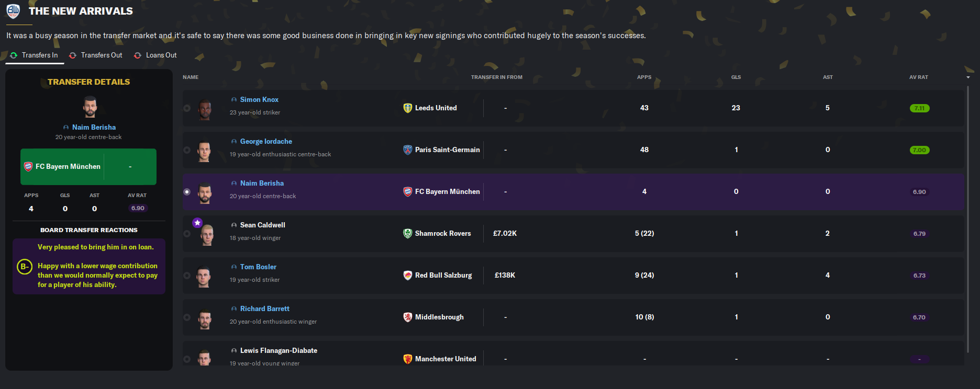This screenshot has height=389, width=980.
Task: Click Simon Knox's green 7.11 rating badge
Action: click(919, 108)
